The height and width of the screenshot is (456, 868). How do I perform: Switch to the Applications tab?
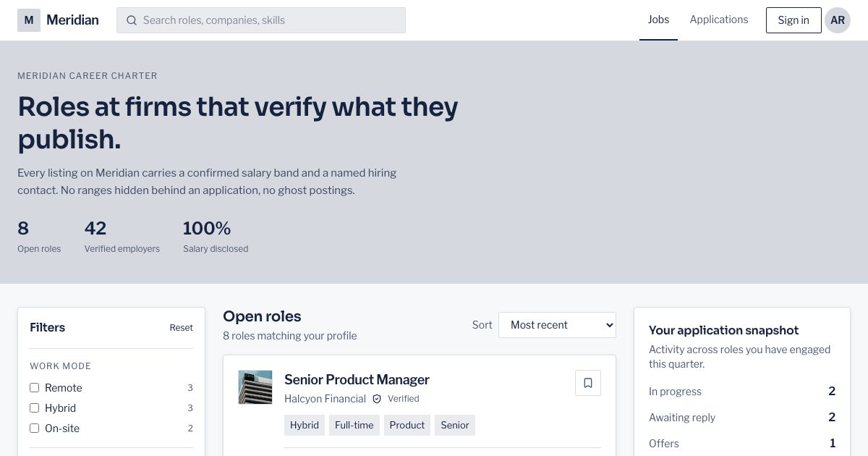719,20
